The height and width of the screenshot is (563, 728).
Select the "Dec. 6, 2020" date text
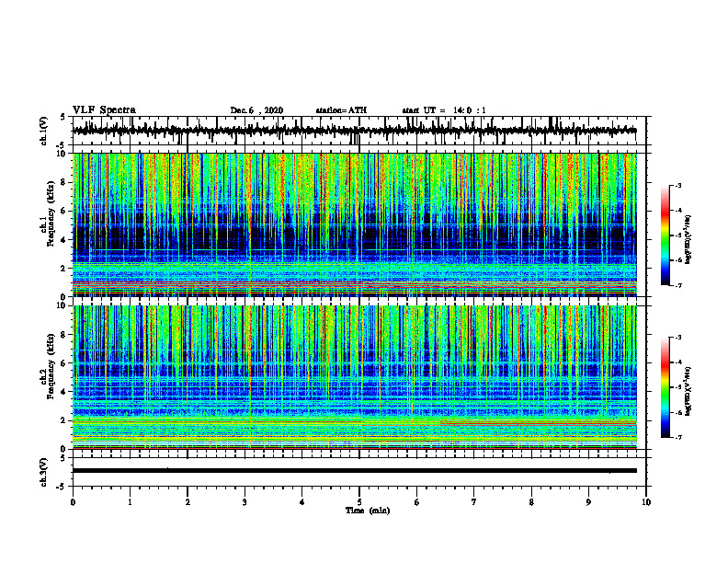(x=256, y=110)
